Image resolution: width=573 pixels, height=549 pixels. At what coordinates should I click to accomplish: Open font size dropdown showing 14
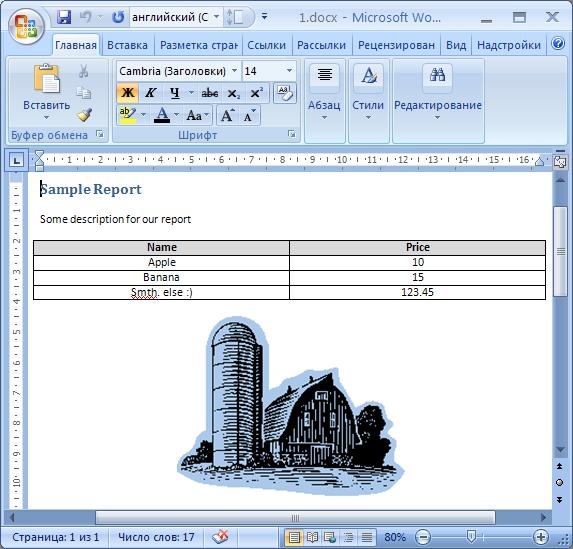pyautogui.click(x=289, y=71)
